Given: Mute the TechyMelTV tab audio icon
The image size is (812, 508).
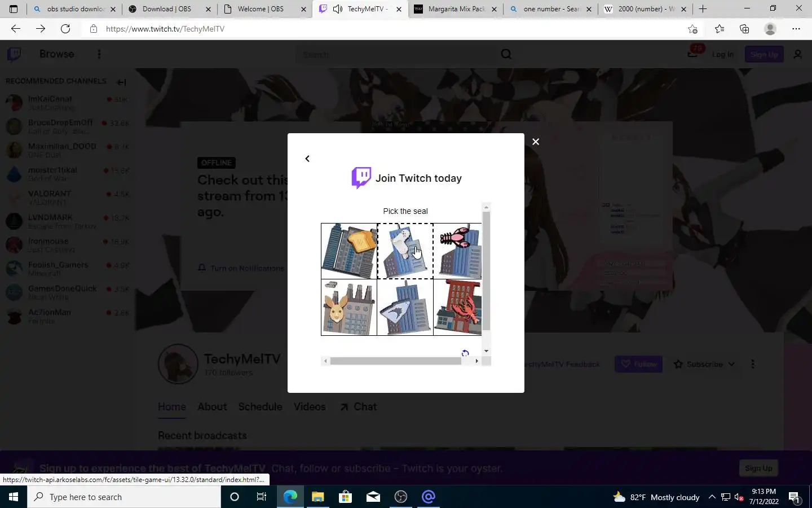Looking at the screenshot, I should [x=337, y=9].
